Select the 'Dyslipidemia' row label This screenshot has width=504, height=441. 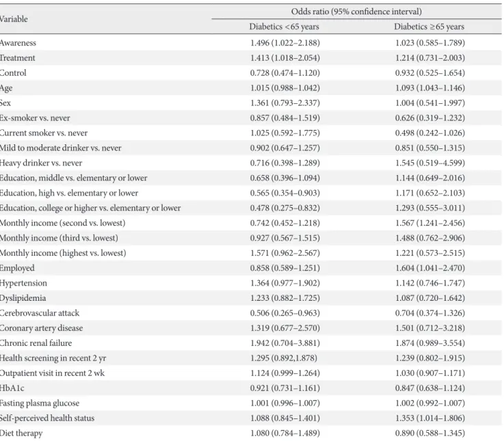(x=23, y=298)
